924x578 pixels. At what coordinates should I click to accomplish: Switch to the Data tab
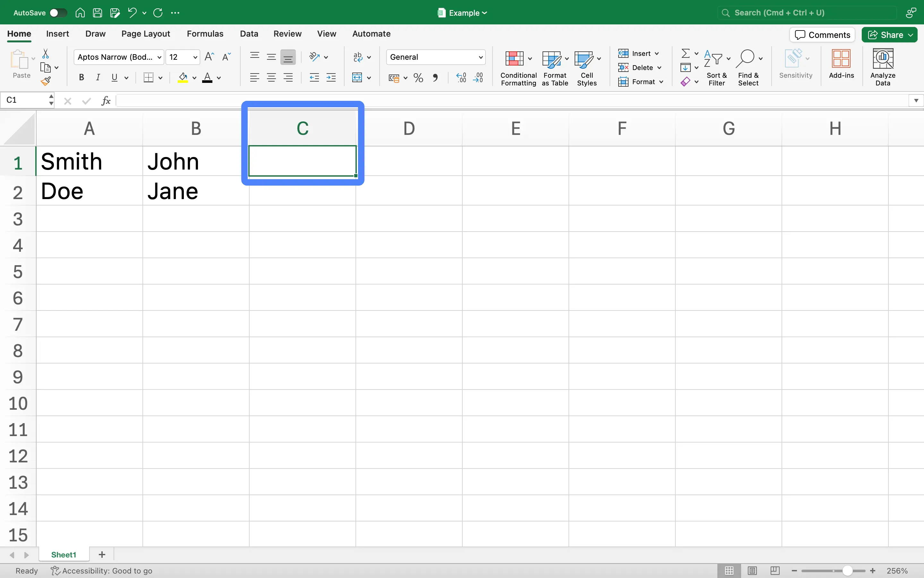click(x=249, y=34)
